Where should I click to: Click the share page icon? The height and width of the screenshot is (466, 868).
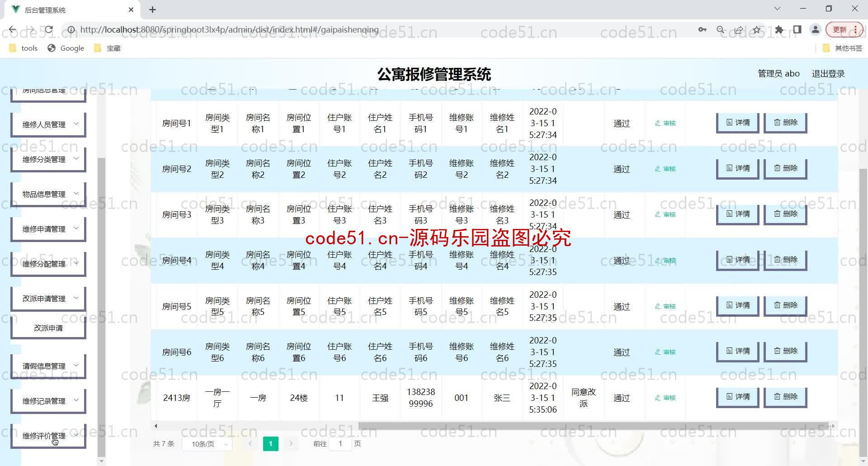(738, 30)
